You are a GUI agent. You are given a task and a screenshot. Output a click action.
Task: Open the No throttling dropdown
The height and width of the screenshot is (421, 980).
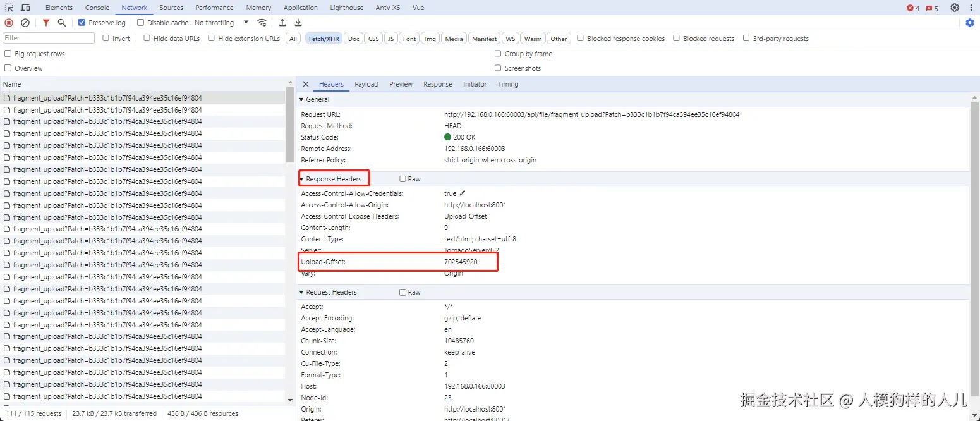pos(222,23)
